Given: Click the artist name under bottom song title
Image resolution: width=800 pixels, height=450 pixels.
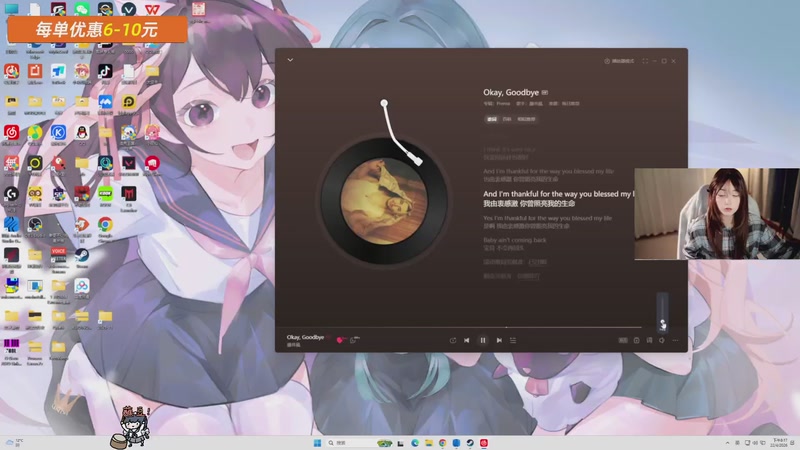Looking at the screenshot, I should 293,345.
